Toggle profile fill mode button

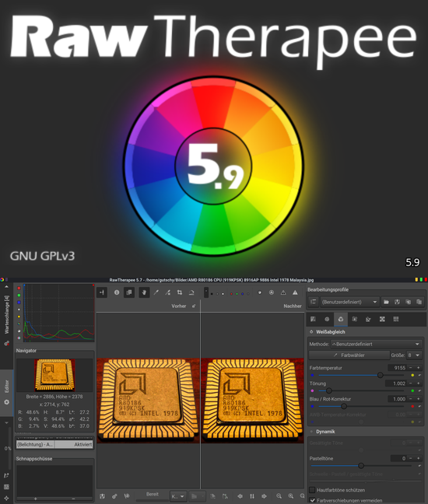click(x=313, y=302)
